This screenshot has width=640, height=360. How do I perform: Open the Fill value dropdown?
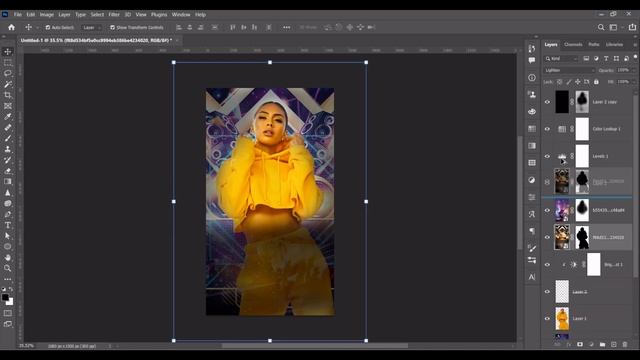pos(633,82)
